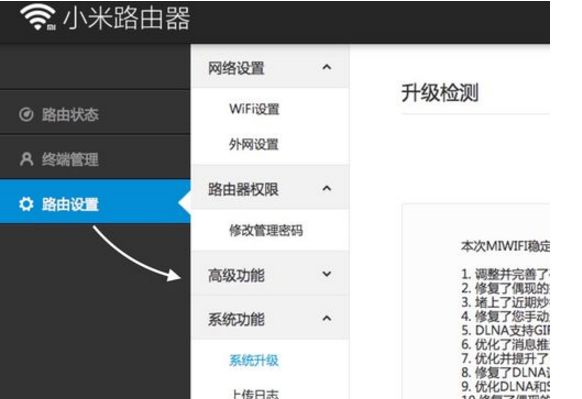The image size is (582, 399).
Task: Click the Xiaomi WiFi logo icon
Action: pos(38,17)
